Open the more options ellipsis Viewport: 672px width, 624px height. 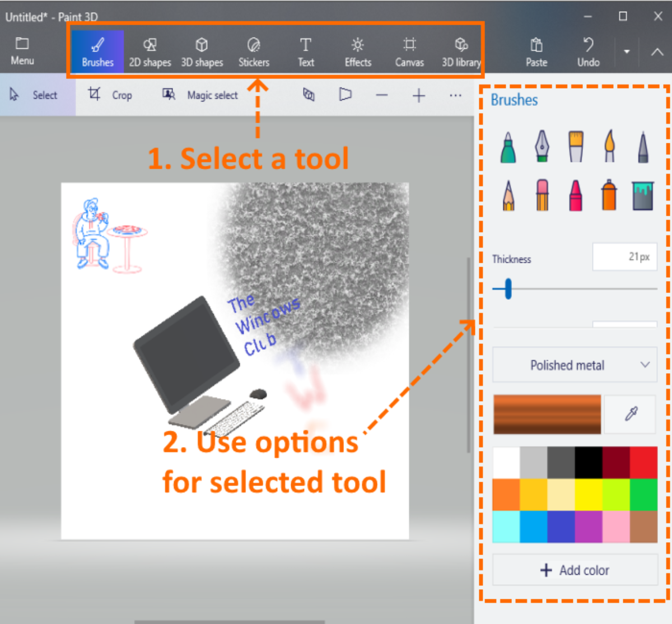pos(455,95)
